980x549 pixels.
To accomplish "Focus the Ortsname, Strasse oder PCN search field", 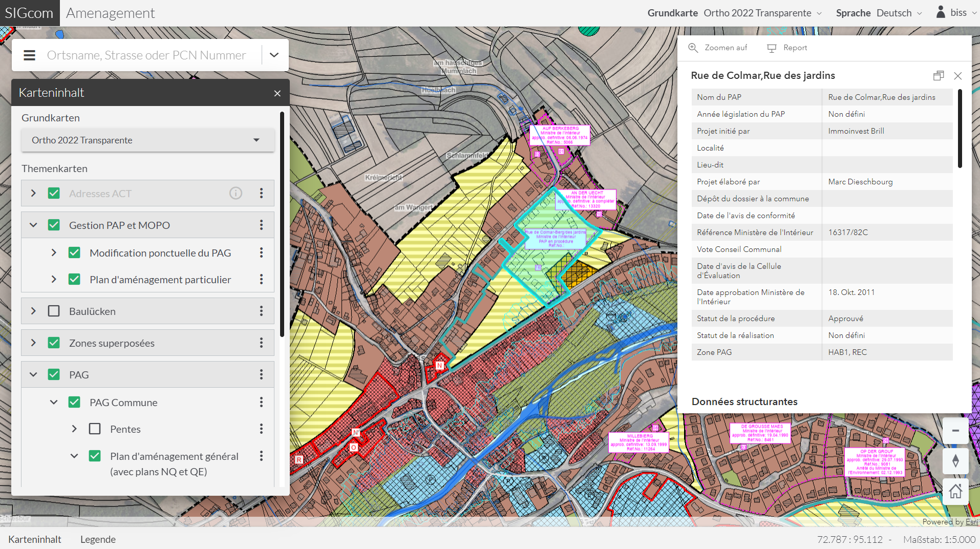I will click(x=146, y=55).
